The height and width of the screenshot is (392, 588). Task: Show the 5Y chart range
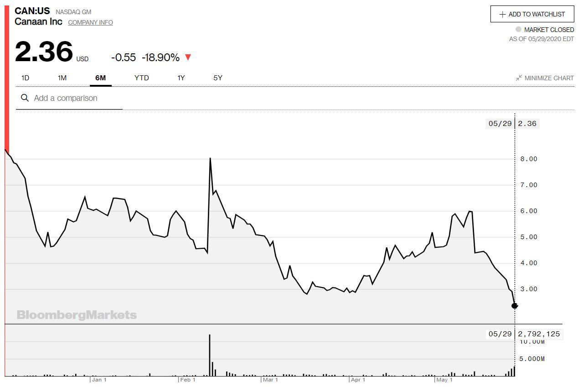point(218,78)
